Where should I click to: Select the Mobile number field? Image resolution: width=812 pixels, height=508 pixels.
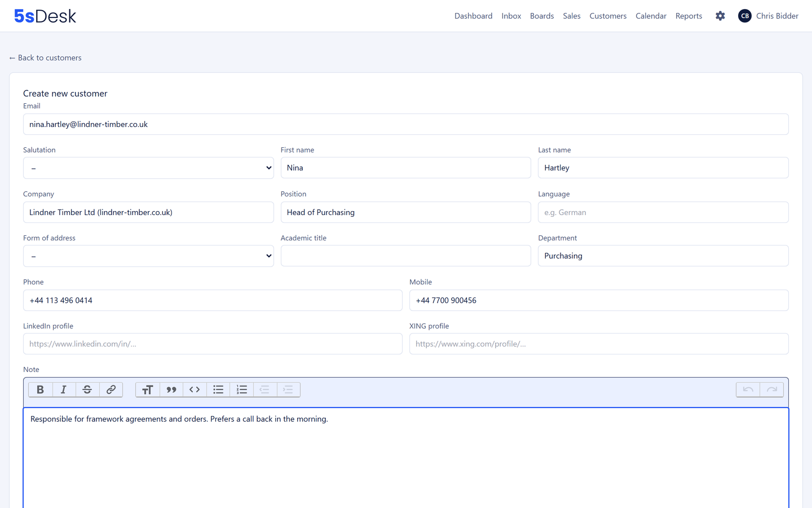[599, 300]
